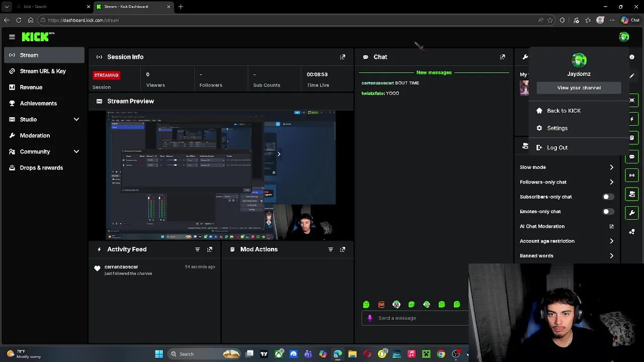Open the Banned words options
The width and height of the screenshot is (644, 362).
567,255
